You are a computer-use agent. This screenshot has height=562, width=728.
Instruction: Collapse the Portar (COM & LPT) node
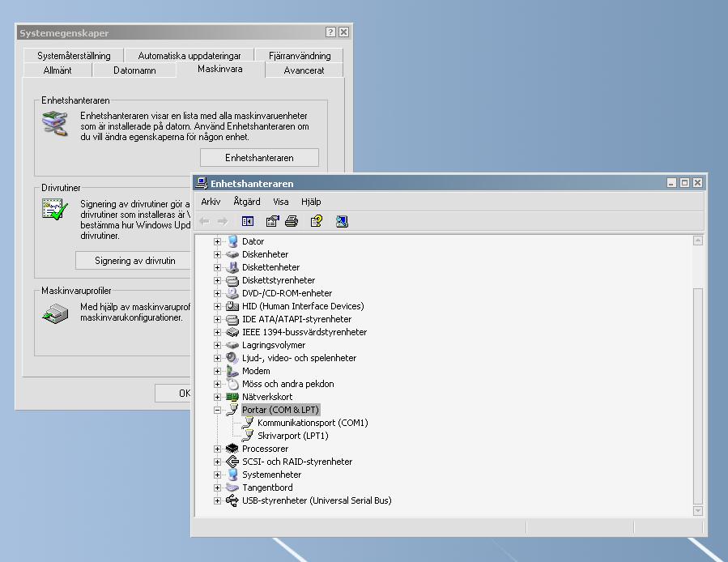point(217,410)
